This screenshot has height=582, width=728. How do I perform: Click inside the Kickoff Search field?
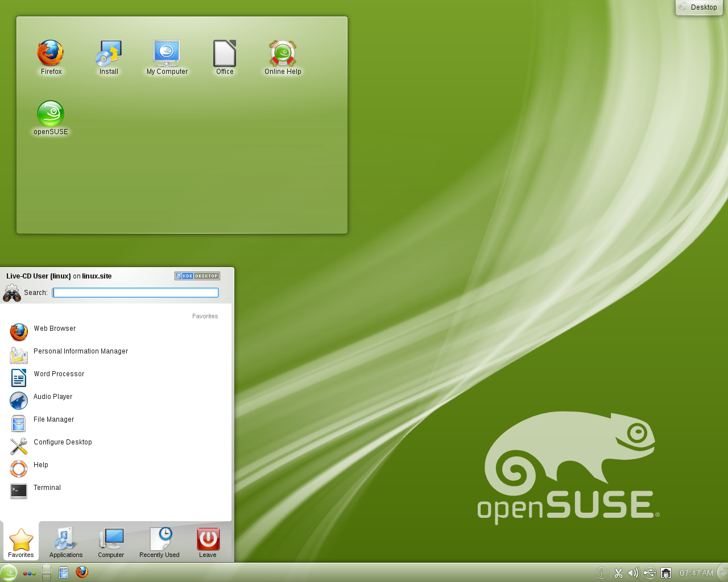135,292
